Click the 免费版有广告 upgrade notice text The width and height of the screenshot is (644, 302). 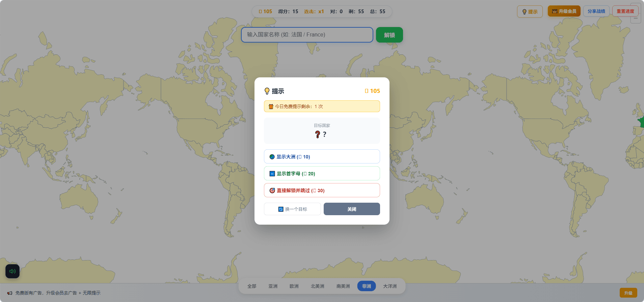tap(58, 293)
